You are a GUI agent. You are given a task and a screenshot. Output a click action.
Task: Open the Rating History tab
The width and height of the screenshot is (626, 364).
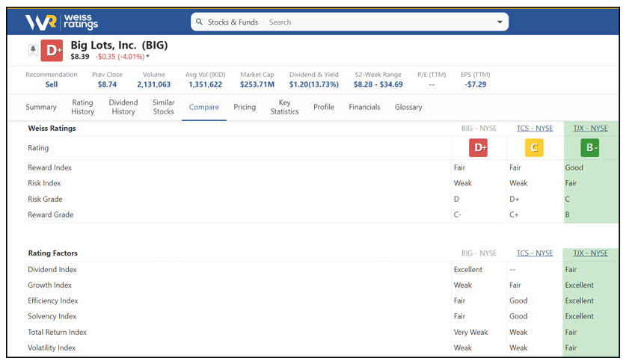82,107
